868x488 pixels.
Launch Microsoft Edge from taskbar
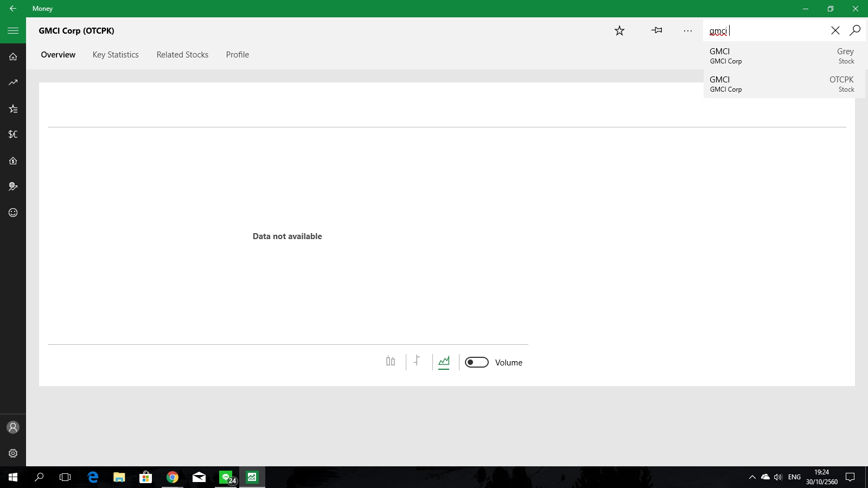coord(93,477)
